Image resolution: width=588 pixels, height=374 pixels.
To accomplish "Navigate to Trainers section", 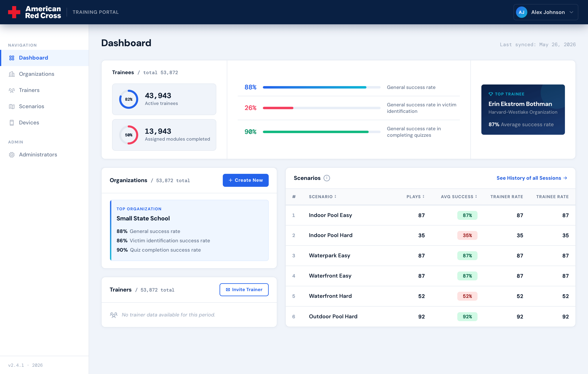I will coord(44,90).
